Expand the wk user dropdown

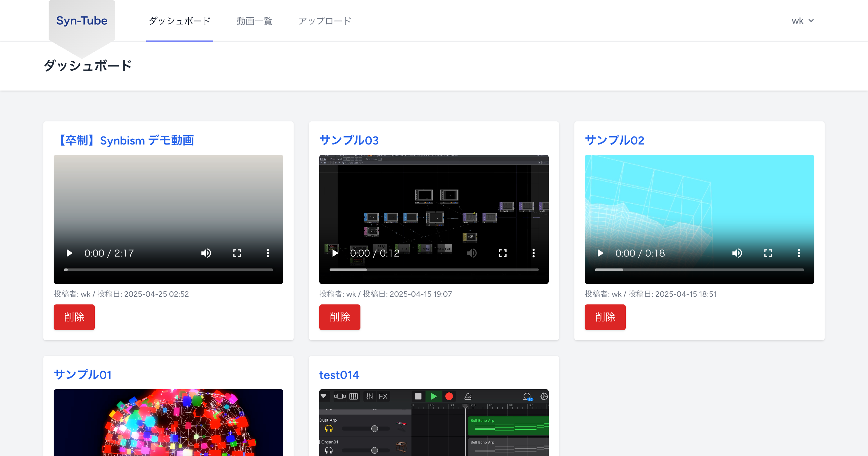[803, 21]
